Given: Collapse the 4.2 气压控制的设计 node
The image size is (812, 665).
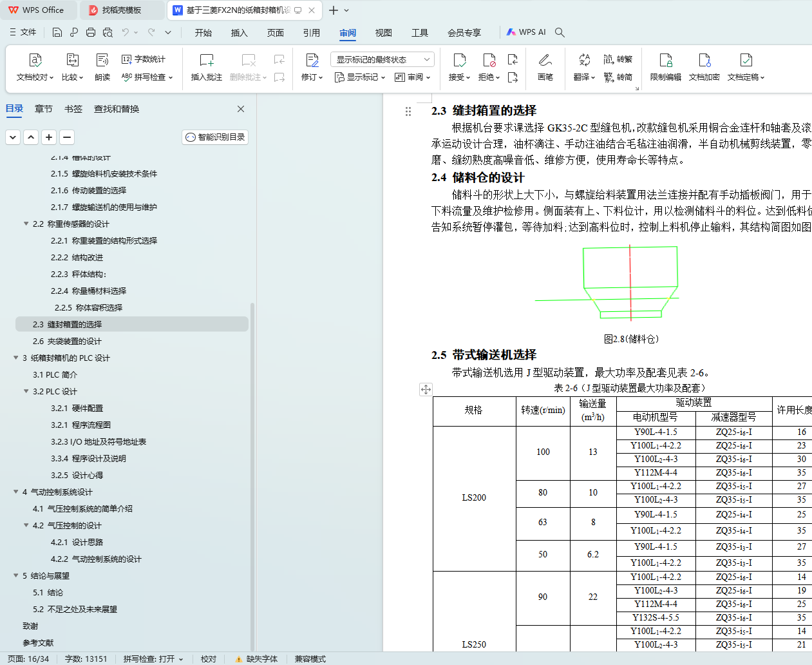Looking at the screenshot, I should pos(26,525).
